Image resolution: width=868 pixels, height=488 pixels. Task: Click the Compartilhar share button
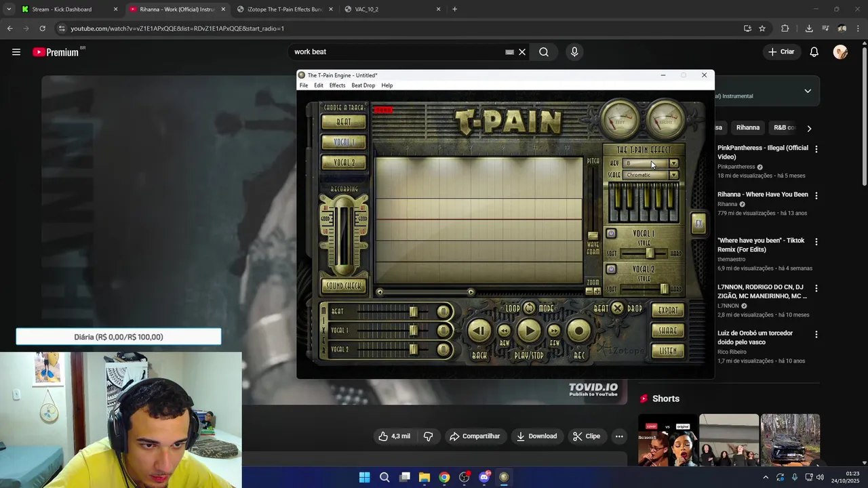pyautogui.click(x=475, y=436)
